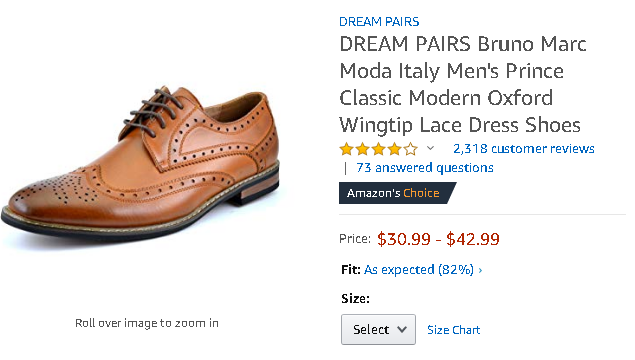This screenshot has height=360, width=635.
Task: Click the product title text
Action: 462,85
